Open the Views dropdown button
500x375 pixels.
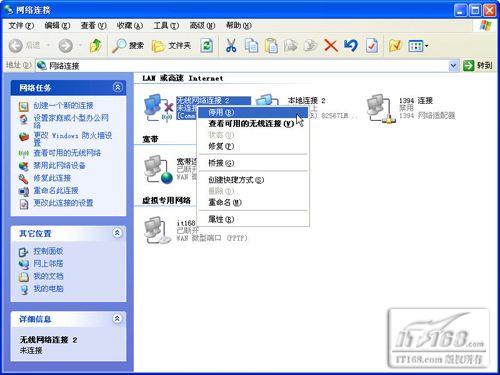[x=418, y=46]
